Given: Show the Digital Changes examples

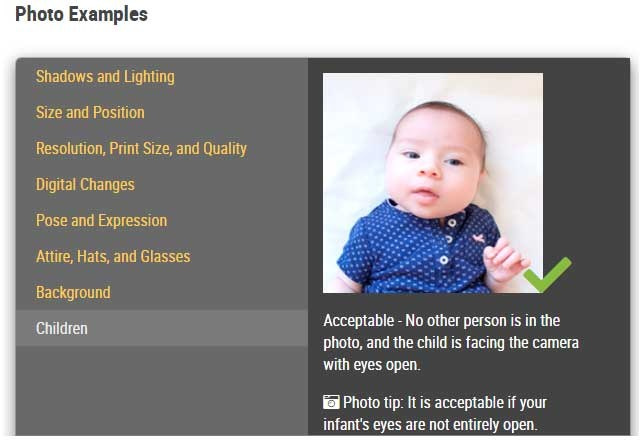Looking at the screenshot, I should coord(85,185).
